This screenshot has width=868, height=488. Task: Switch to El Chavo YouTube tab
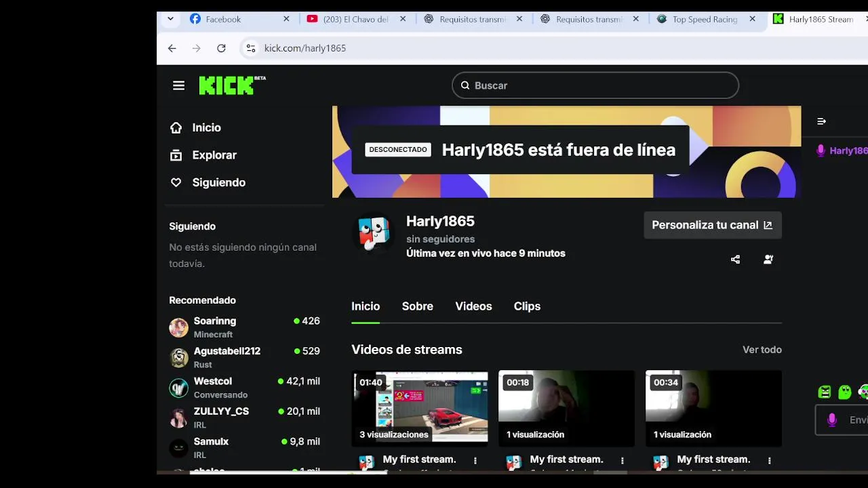coord(355,19)
